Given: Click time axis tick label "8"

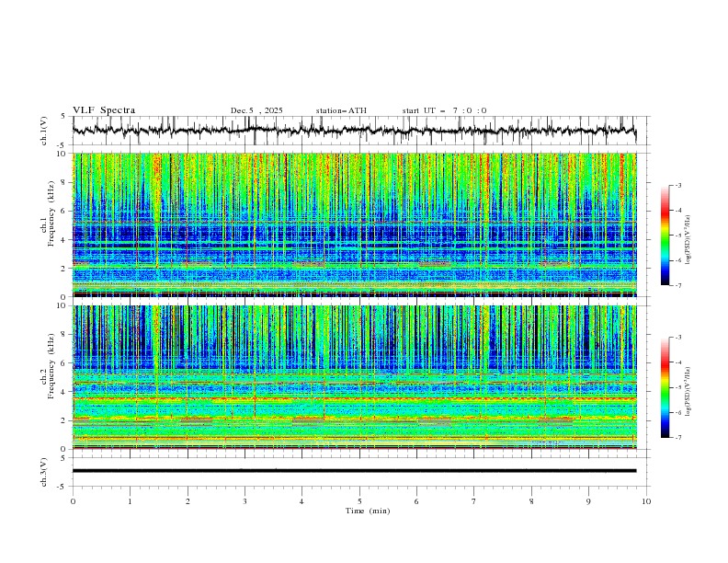Looking at the screenshot, I should (x=531, y=501).
